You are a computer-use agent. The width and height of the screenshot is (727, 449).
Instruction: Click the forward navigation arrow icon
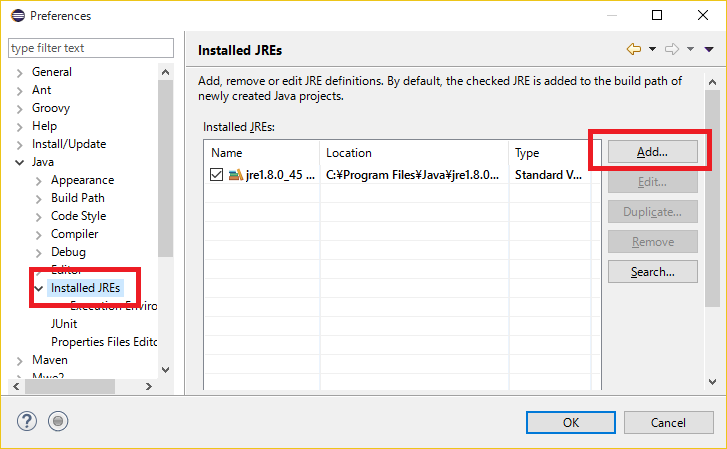pos(672,49)
